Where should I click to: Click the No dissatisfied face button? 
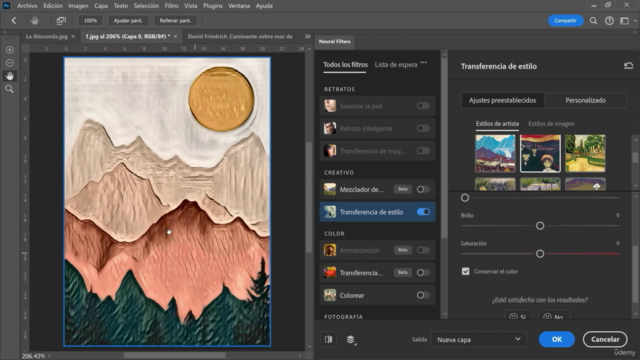click(x=554, y=316)
